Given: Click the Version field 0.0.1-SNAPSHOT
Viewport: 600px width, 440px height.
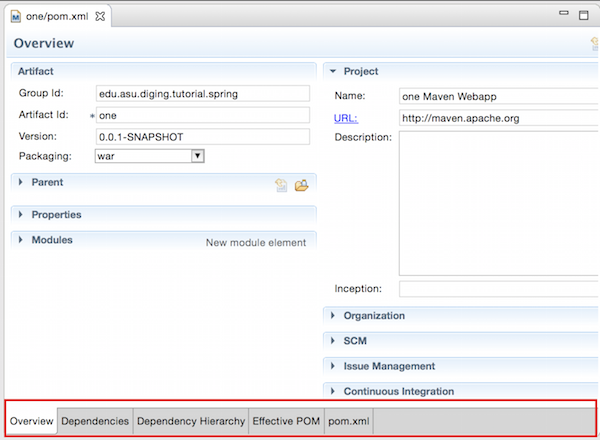Looking at the screenshot, I should pos(203,137).
